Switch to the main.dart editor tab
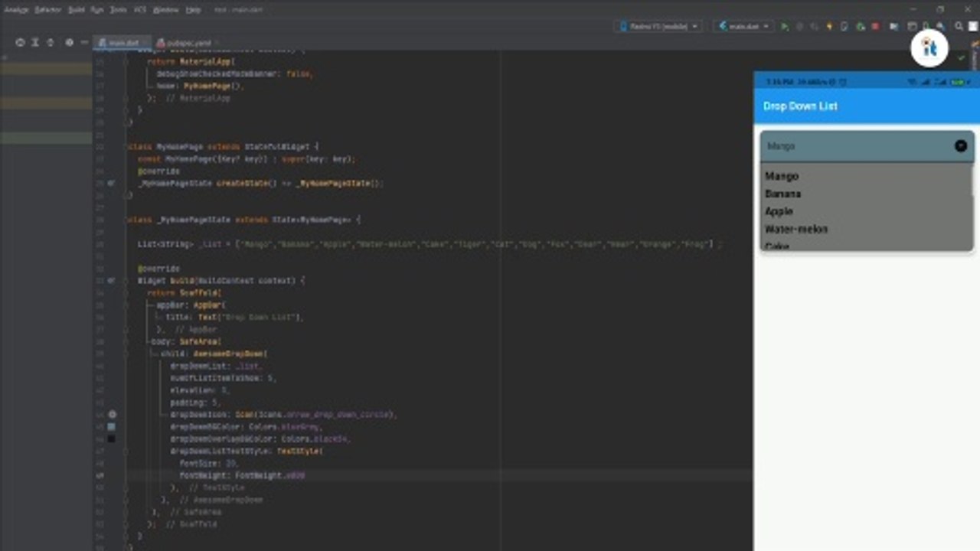Viewport: 980px width, 551px height. click(x=122, y=43)
